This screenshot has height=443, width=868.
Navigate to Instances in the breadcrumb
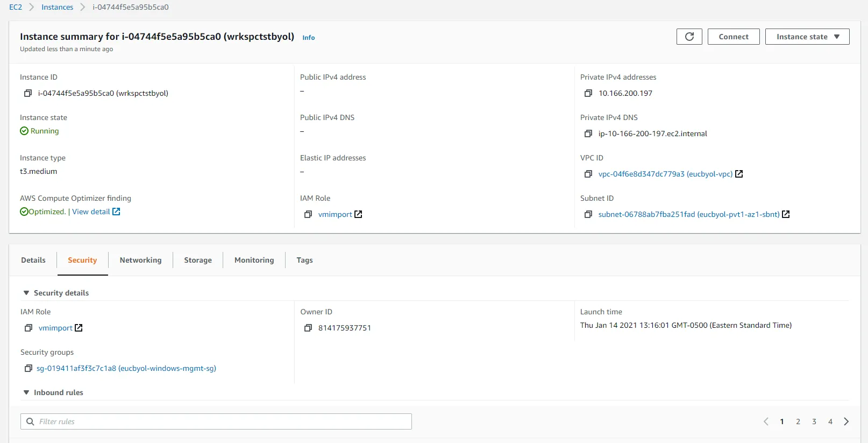(57, 7)
